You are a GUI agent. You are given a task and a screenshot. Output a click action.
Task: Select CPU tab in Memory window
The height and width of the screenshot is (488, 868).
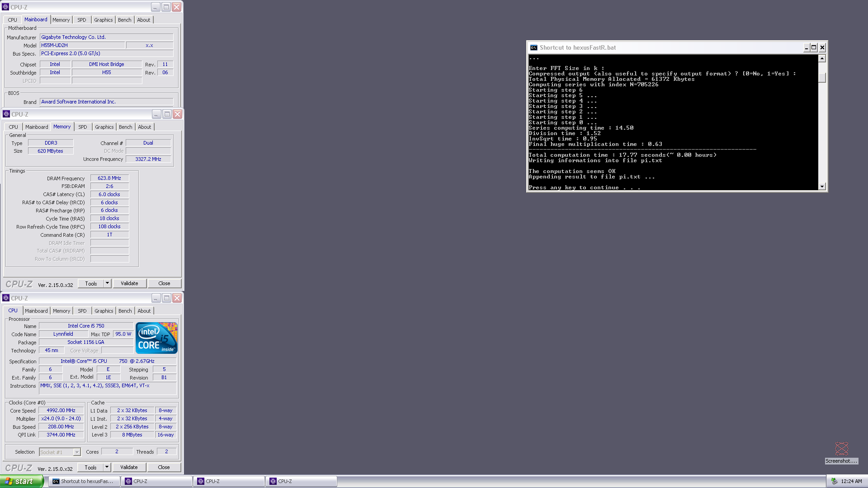pyautogui.click(x=14, y=127)
